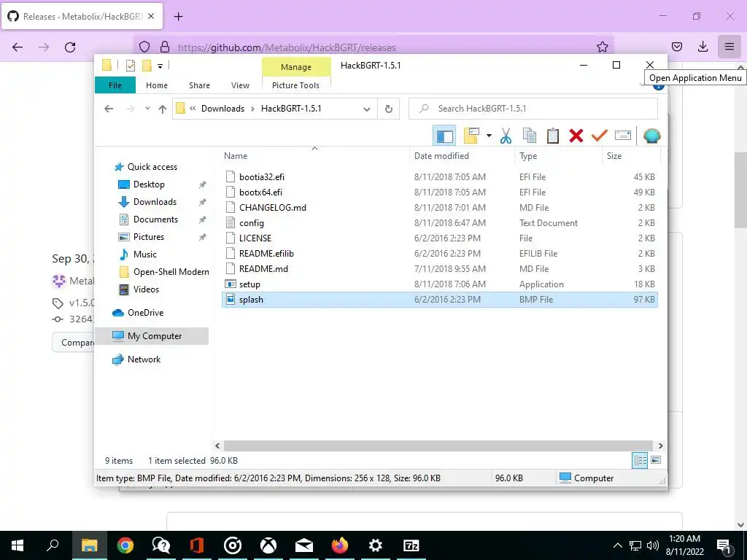The height and width of the screenshot is (560, 747).
Task: Go up one folder level with Up arrow
Action: [x=163, y=109]
